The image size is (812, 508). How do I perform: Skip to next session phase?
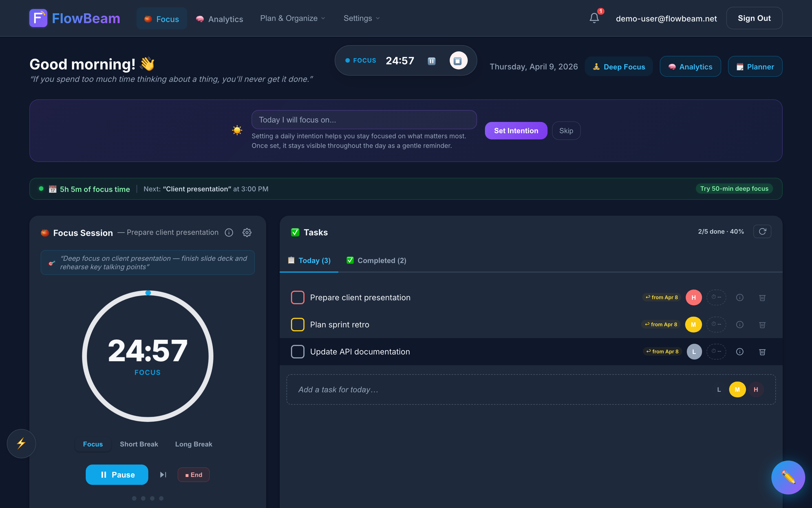tap(163, 475)
